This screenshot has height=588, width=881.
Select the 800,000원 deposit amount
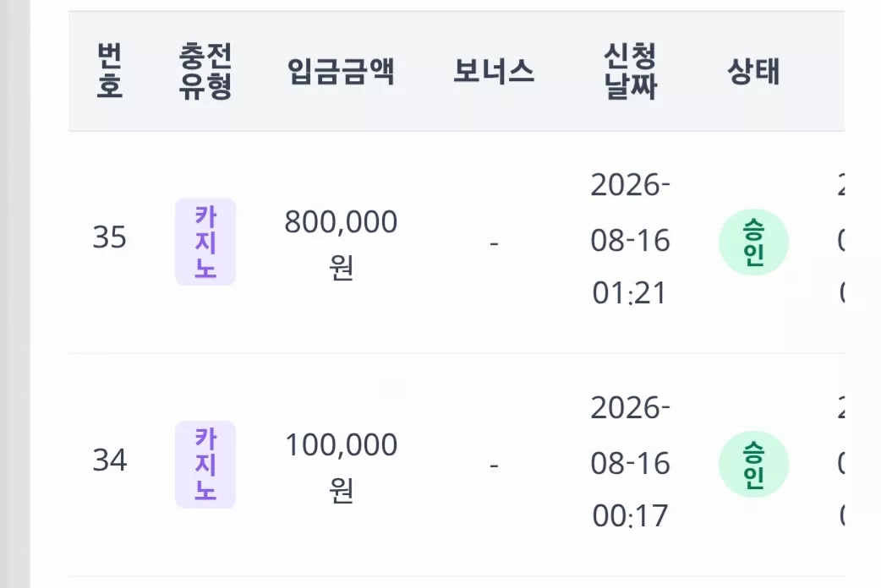341,244
